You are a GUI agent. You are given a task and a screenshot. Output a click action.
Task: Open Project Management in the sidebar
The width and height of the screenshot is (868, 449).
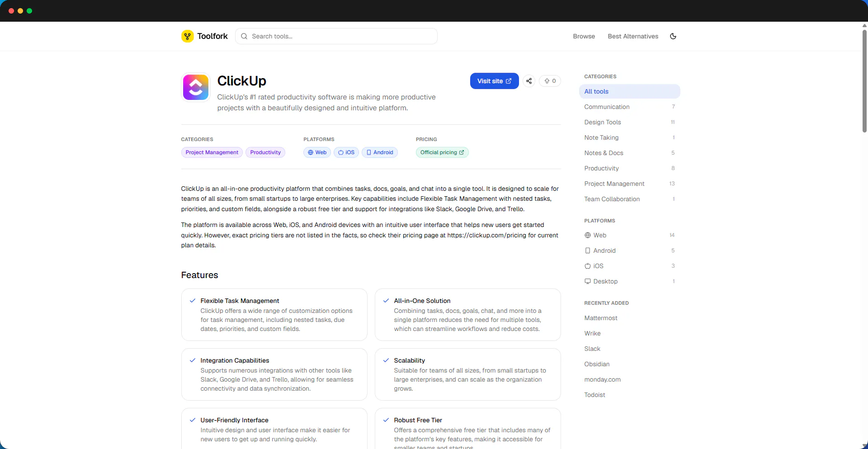[x=629, y=184]
